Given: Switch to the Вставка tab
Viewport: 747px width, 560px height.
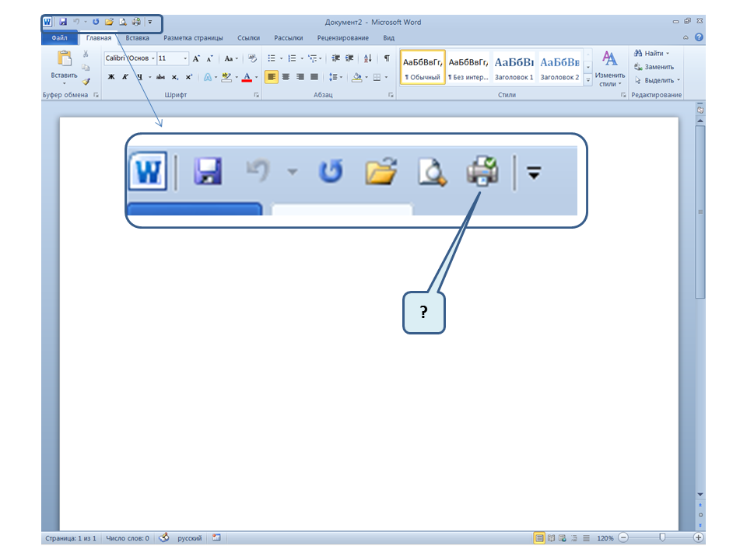Looking at the screenshot, I should (x=137, y=37).
